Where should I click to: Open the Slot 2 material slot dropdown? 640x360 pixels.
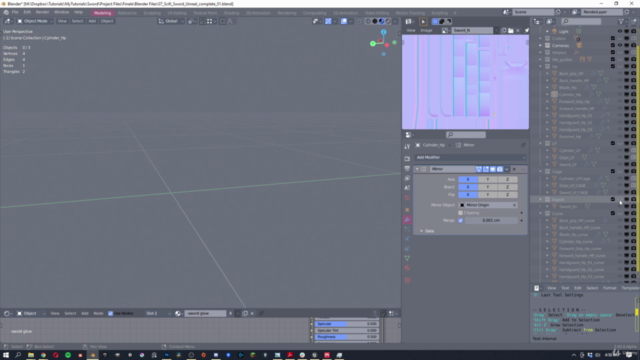158,313
